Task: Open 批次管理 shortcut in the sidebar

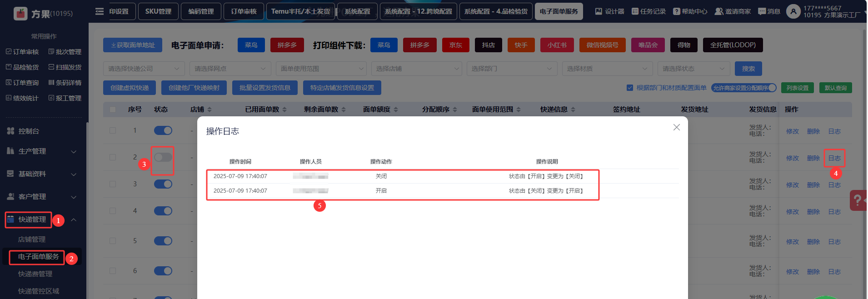Action: [65, 52]
